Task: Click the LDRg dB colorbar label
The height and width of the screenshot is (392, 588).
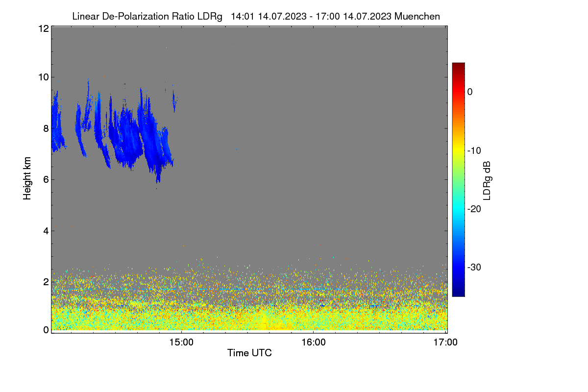Action: (x=487, y=180)
